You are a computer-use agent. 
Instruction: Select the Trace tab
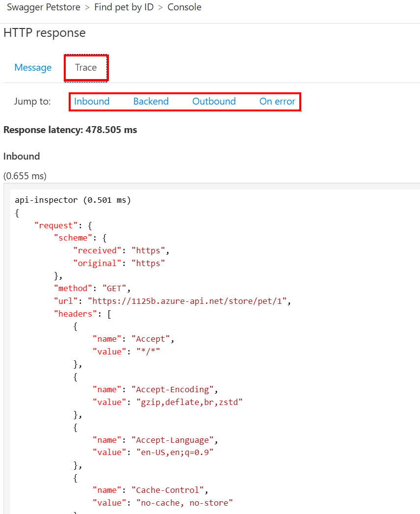pyautogui.click(x=86, y=68)
